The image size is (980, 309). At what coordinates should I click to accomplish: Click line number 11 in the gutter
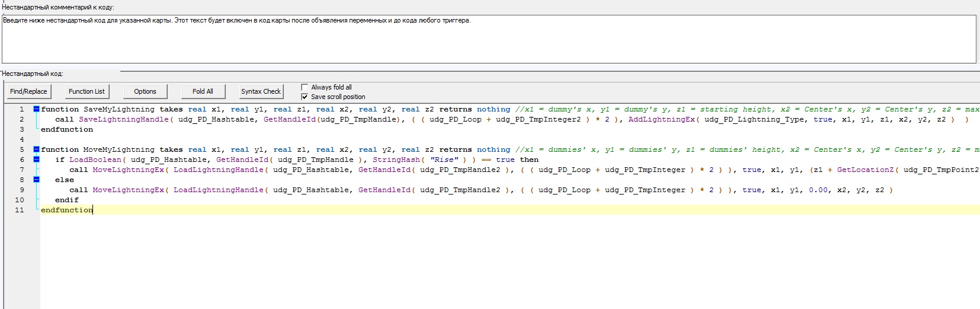(x=20, y=210)
